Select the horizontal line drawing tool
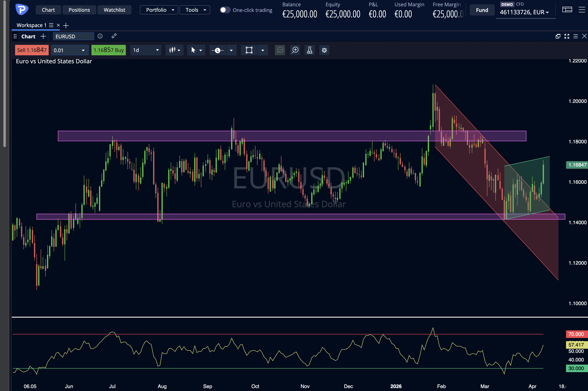Viewport: 588px width, 391px height. [217, 50]
